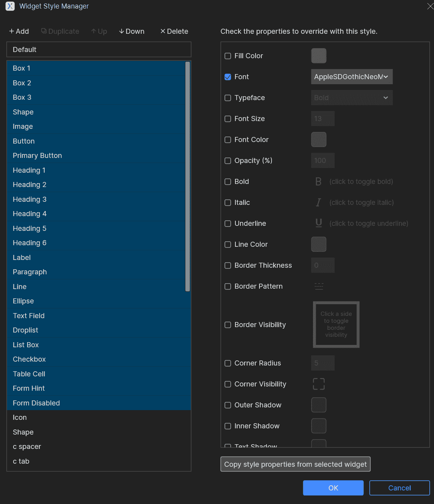Click the Border Thickness input field

[x=323, y=265]
